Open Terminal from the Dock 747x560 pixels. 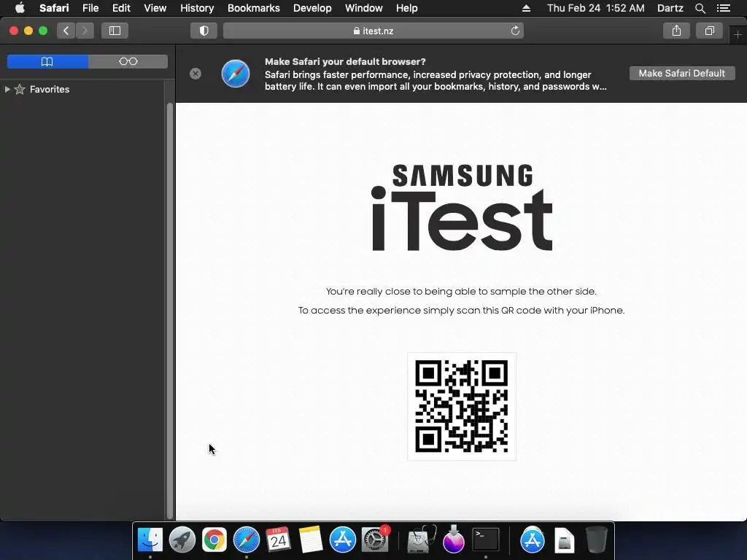(x=485, y=540)
